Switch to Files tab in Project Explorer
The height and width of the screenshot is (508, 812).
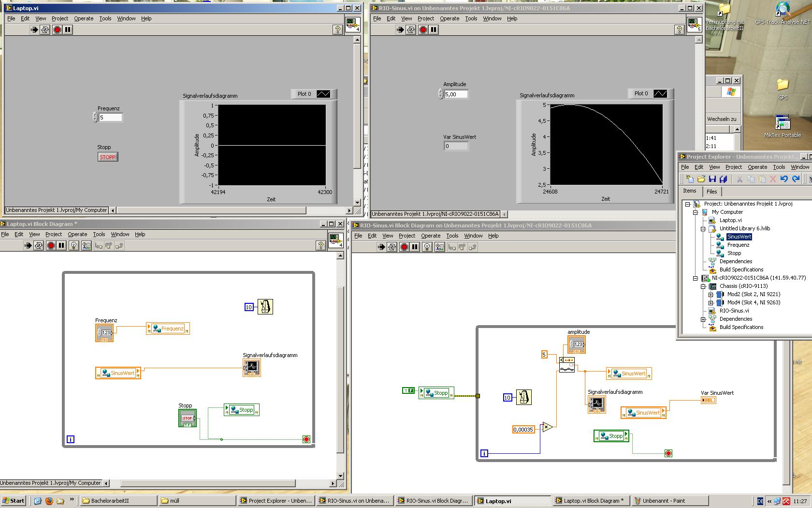tap(712, 192)
